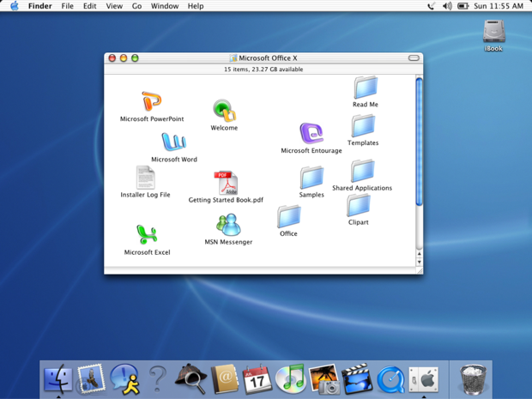This screenshot has width=532, height=399.
Task: Open the Help menu
Action: click(196, 6)
